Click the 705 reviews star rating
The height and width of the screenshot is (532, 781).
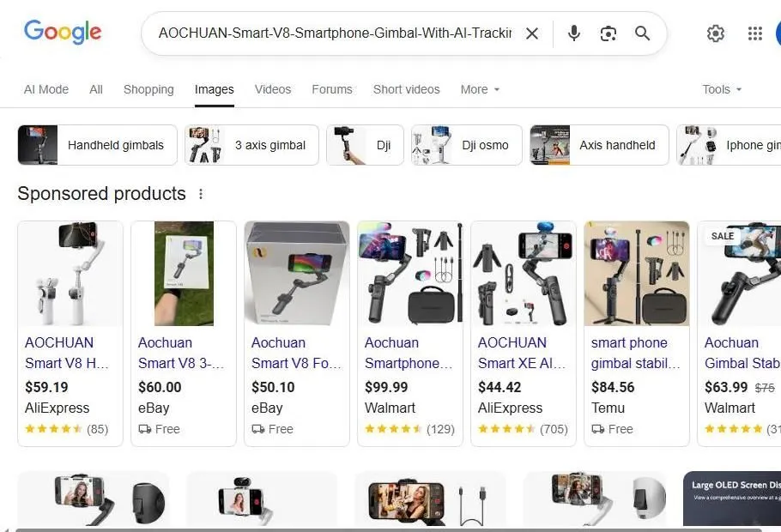[523, 429]
